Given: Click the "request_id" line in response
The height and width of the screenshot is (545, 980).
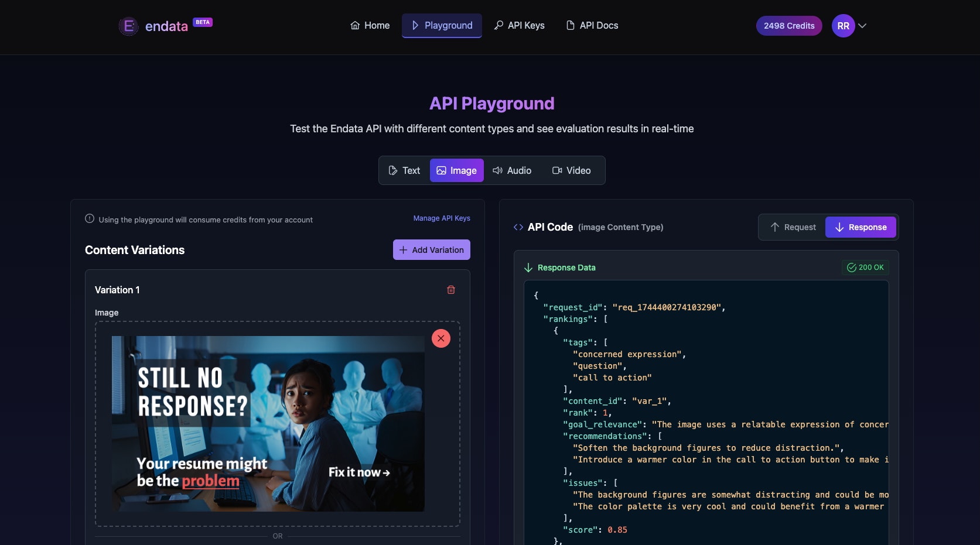Looking at the screenshot, I should (x=634, y=307).
